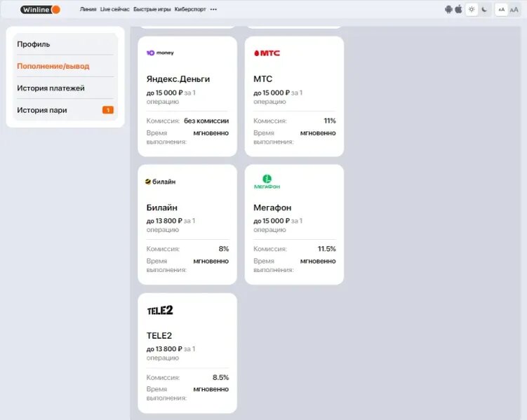Open Быстрые игры section
Image resolution: width=527 pixels, height=420 pixels.
[x=152, y=9]
